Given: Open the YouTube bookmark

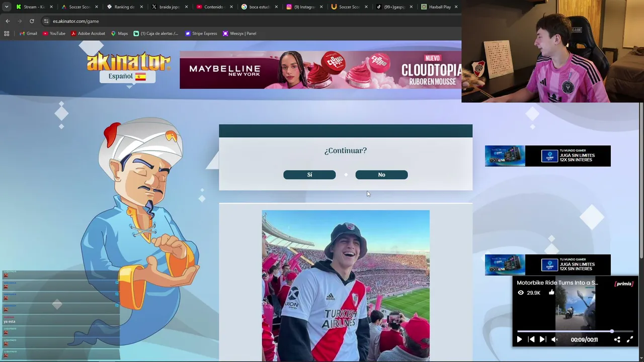Looking at the screenshot, I should pyautogui.click(x=54, y=34).
